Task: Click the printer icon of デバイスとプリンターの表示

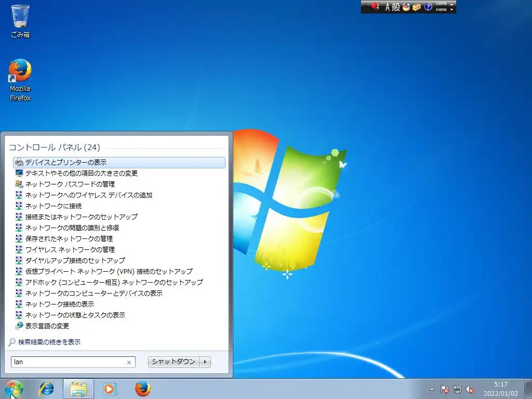Action: pyautogui.click(x=19, y=163)
